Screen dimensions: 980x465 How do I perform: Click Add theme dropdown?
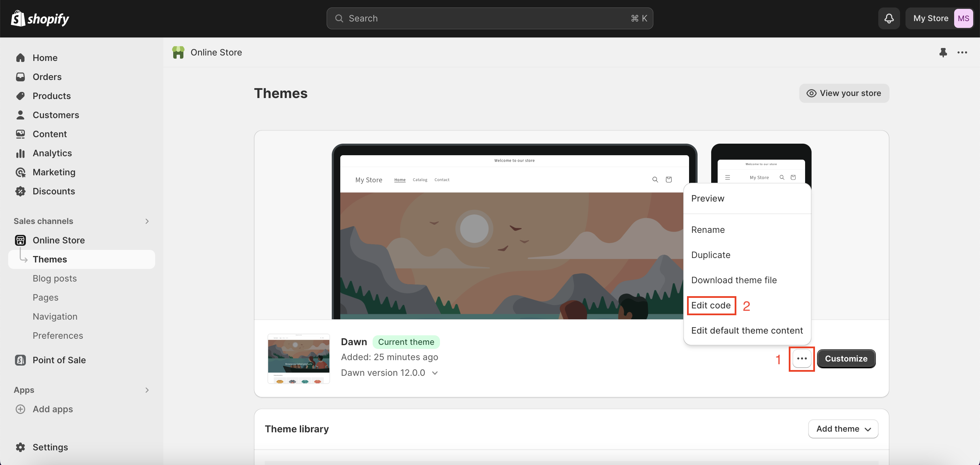[x=843, y=429]
